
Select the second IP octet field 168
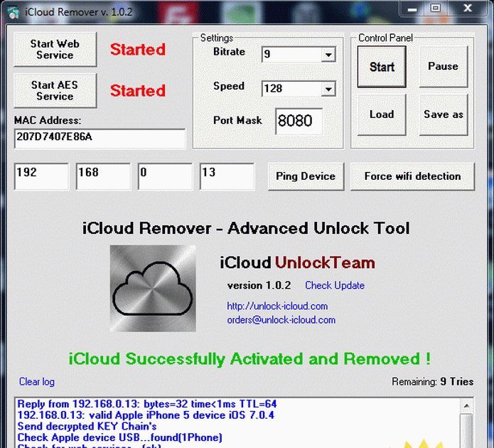tap(103, 176)
